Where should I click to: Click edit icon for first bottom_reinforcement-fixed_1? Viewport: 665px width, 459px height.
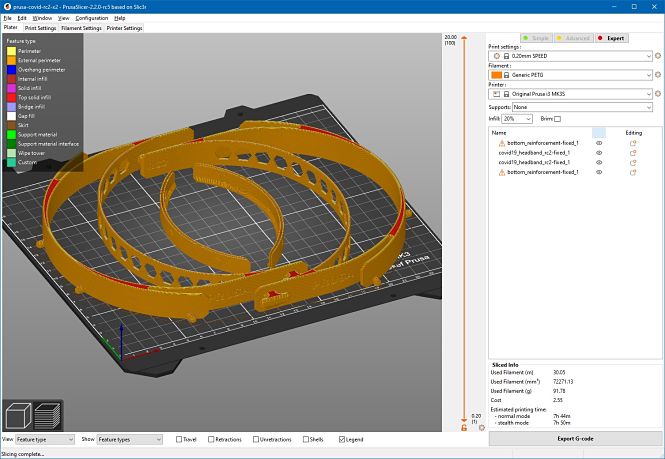click(x=633, y=143)
